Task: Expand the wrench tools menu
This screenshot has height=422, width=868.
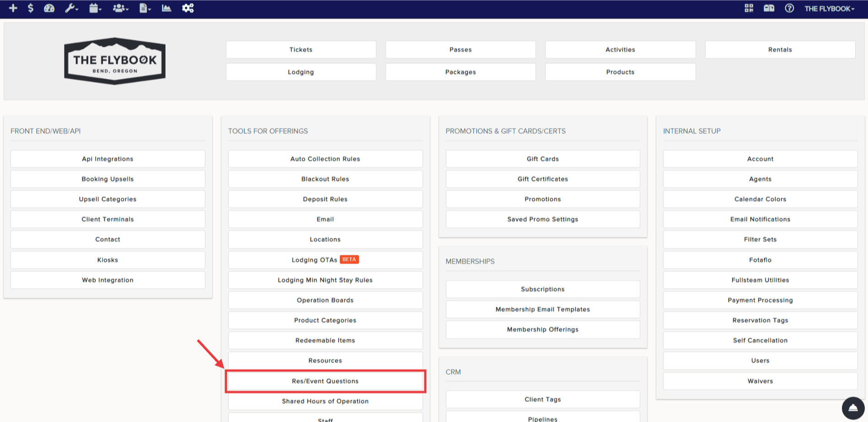Action: pos(71,8)
